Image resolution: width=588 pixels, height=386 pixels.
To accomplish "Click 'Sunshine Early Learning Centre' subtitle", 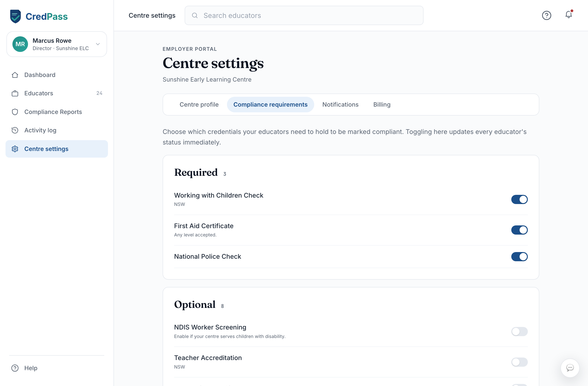I will [207, 79].
